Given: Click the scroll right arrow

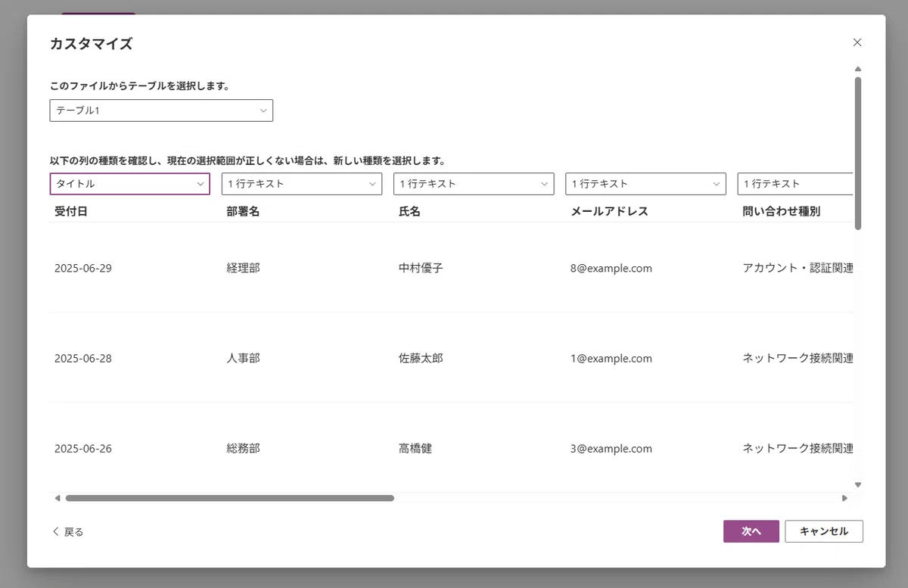Looking at the screenshot, I should [845, 498].
